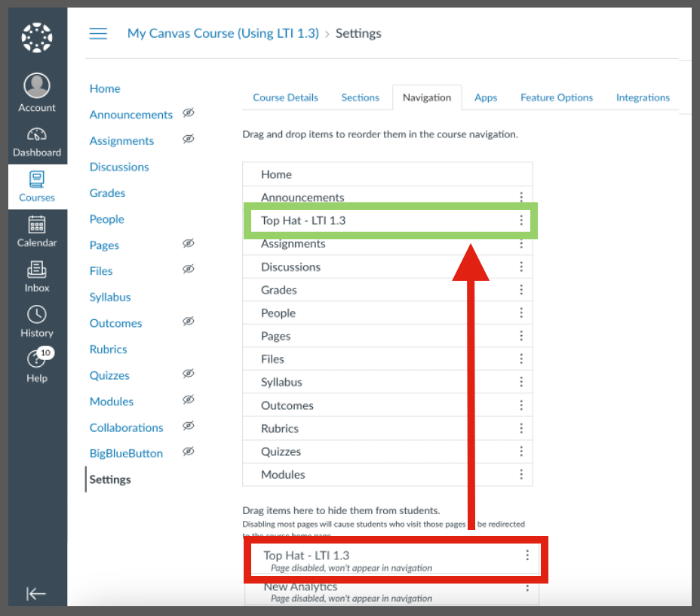
Task: Switch to the Apps tab
Action: pyautogui.click(x=486, y=97)
